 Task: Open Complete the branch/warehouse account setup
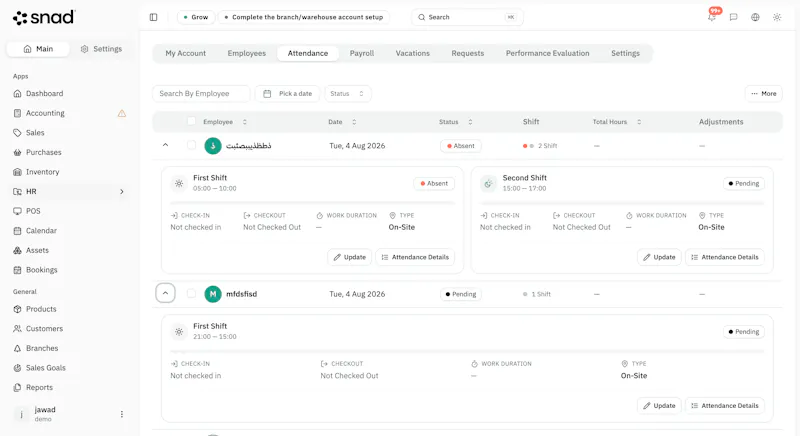[x=304, y=17]
